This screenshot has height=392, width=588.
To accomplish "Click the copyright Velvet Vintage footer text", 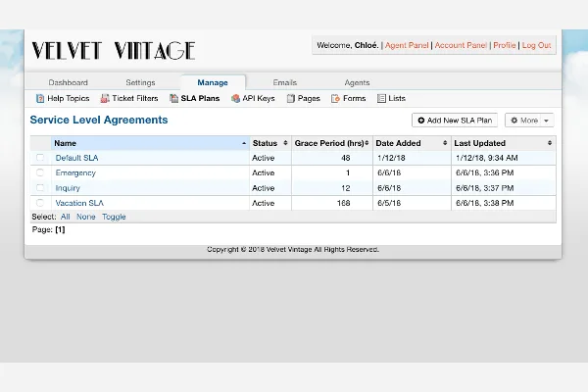I will click(293, 250).
